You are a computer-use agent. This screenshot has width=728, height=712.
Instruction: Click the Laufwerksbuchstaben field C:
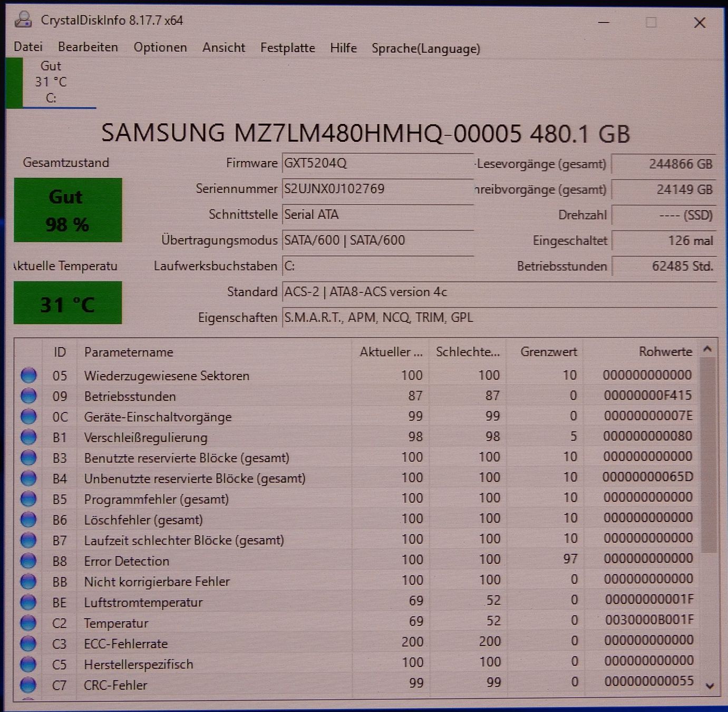[x=377, y=266]
